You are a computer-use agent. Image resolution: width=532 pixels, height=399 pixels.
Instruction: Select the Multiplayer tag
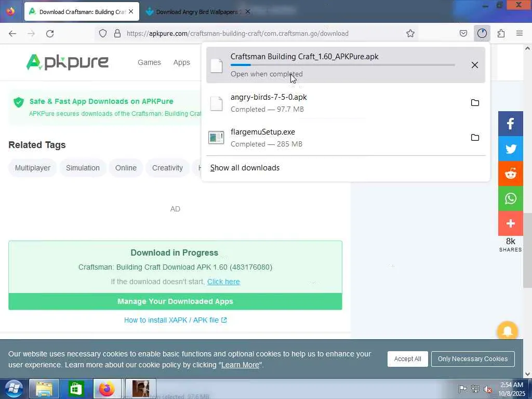point(33,168)
